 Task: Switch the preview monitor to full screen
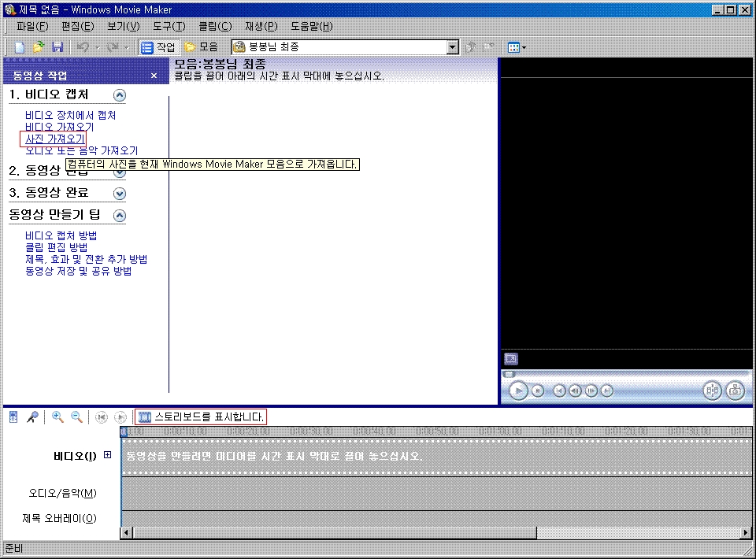point(511,358)
